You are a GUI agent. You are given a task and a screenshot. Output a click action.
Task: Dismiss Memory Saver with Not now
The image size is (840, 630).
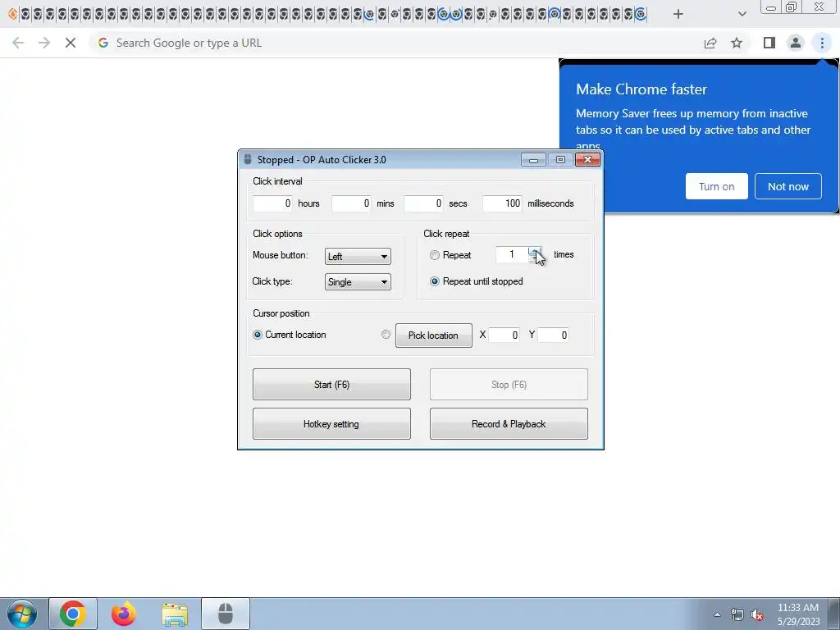point(788,186)
